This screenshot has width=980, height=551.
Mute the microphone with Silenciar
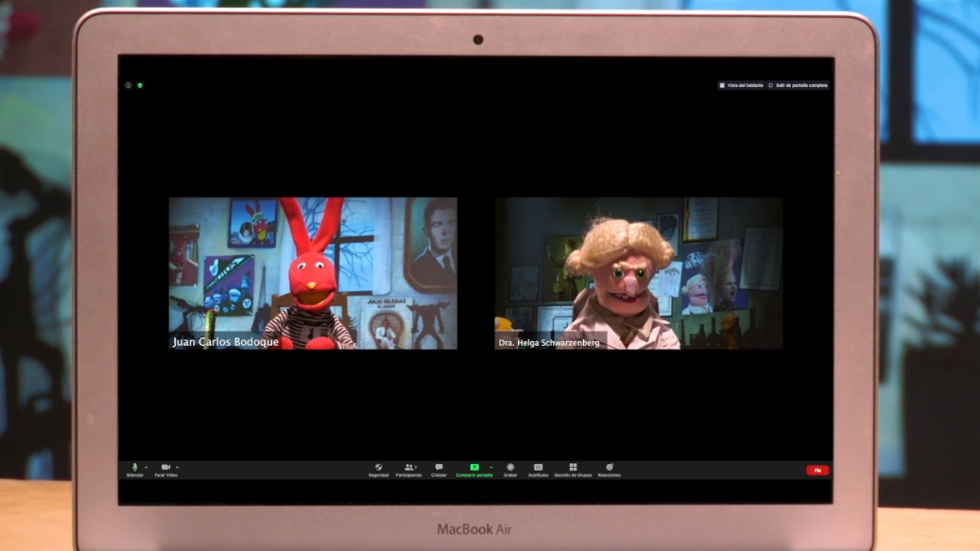(x=135, y=468)
